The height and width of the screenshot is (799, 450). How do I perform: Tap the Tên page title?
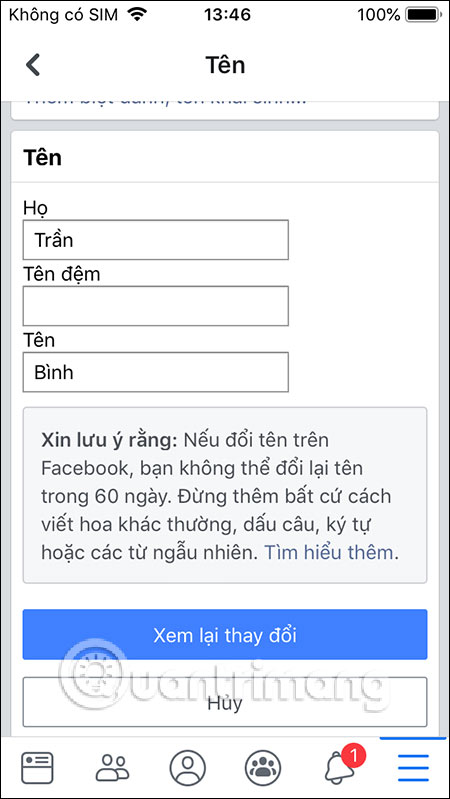[225, 65]
